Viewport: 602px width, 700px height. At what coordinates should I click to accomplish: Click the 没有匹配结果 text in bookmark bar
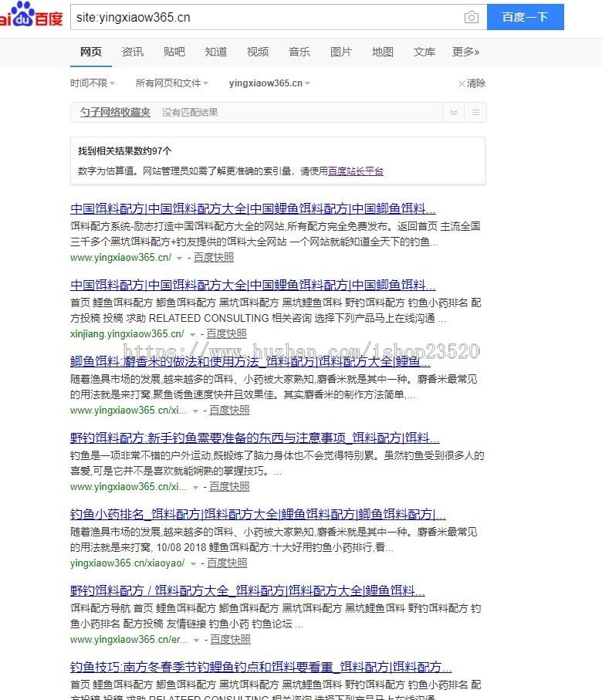coord(190,112)
